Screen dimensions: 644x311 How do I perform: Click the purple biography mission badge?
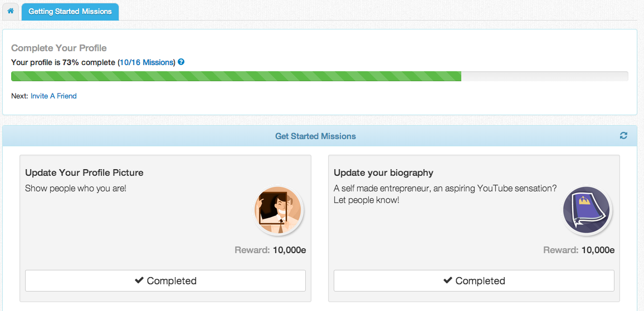pyautogui.click(x=587, y=211)
